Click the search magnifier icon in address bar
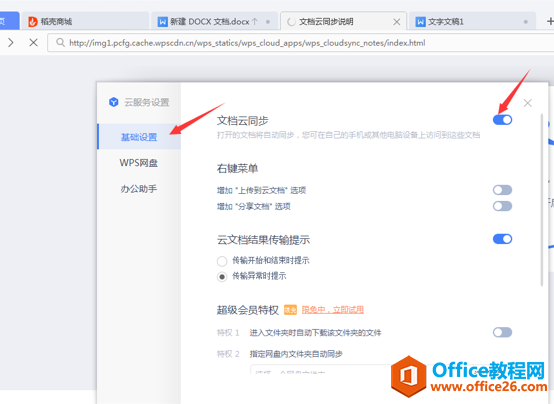The image size is (554, 404). click(60, 43)
